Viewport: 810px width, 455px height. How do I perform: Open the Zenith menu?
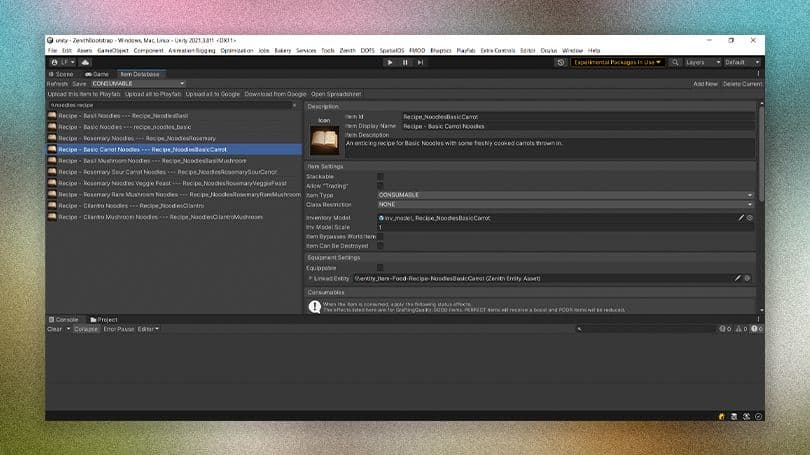[347, 50]
